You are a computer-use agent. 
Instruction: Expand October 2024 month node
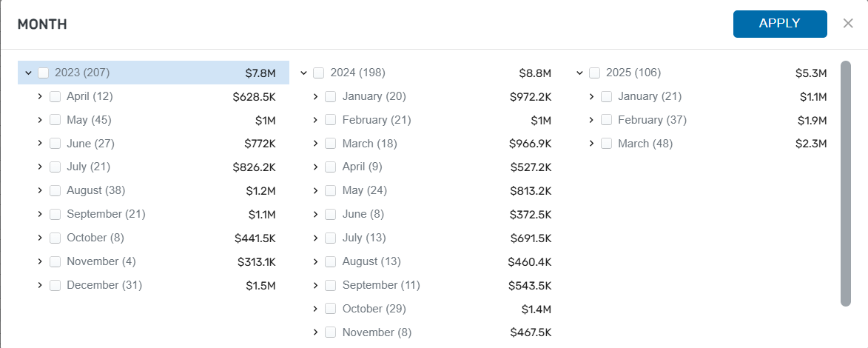pyautogui.click(x=316, y=309)
